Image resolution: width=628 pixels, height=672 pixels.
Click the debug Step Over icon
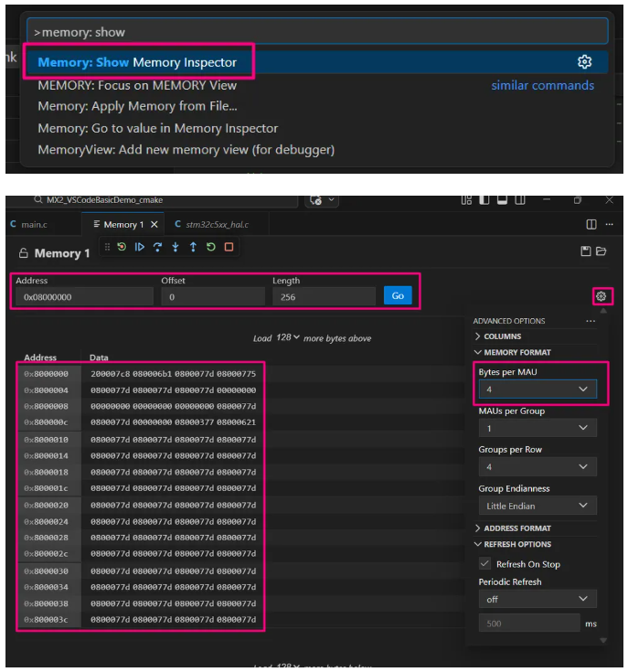coord(157,247)
